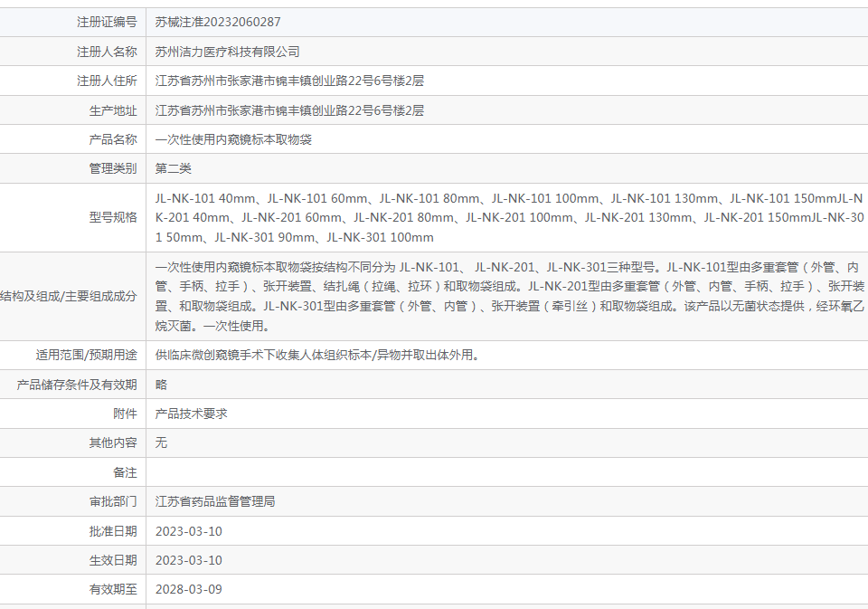Click the 审批部门 label

pyautogui.click(x=113, y=501)
